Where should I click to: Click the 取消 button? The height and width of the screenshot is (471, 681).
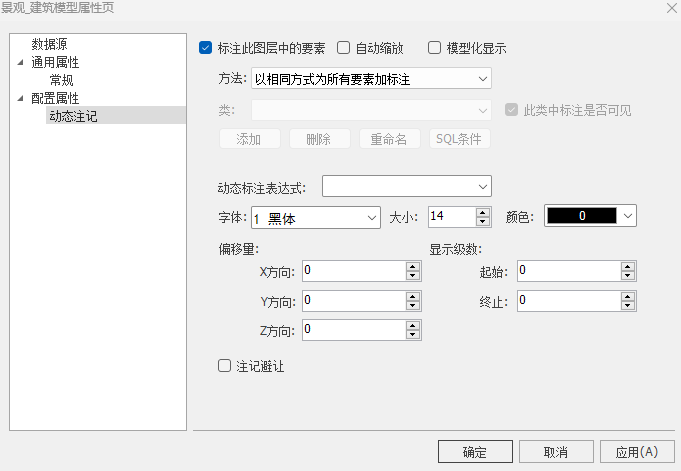point(556,452)
